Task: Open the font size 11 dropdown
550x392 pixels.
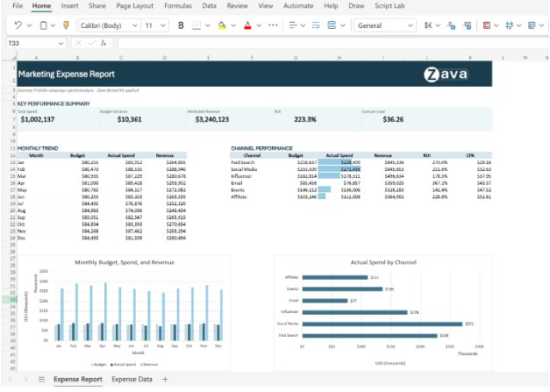Action: (x=154, y=25)
